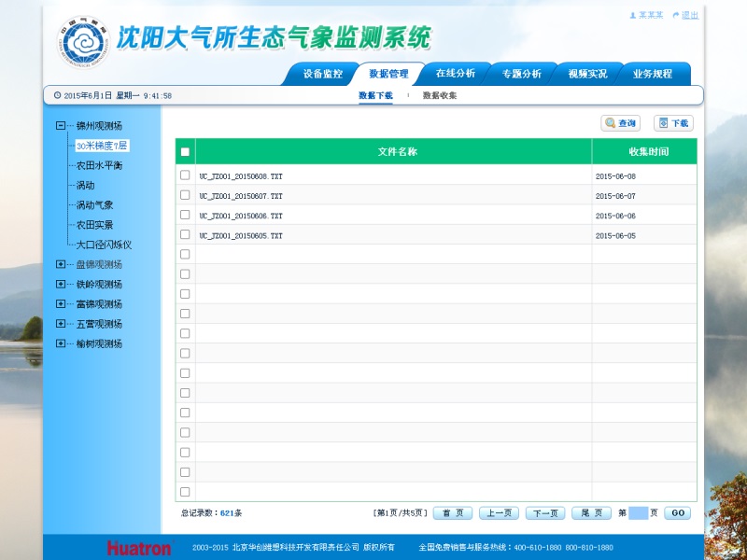Click the user profile icon at top right

pyautogui.click(x=633, y=16)
